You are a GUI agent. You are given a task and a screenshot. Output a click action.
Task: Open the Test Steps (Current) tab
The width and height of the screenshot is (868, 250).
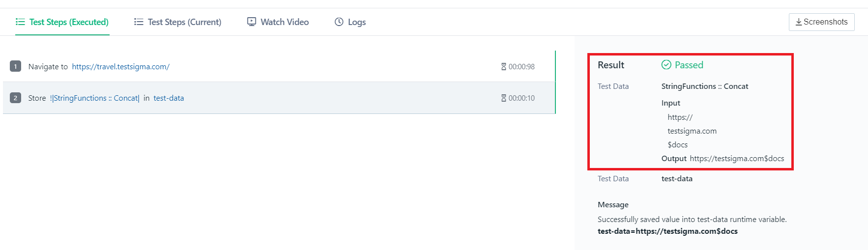178,22
